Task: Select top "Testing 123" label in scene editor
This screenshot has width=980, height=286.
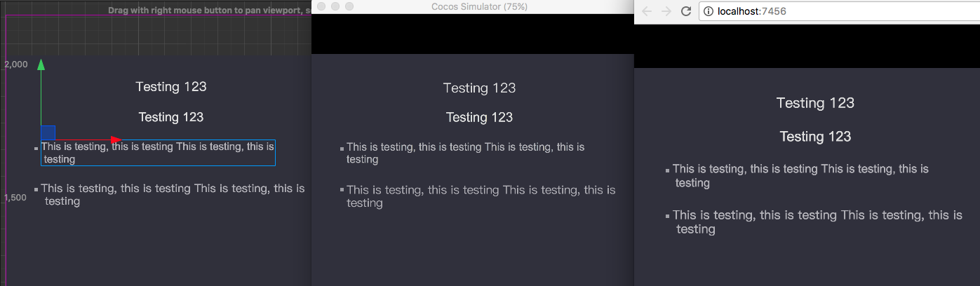Action: pyautogui.click(x=171, y=87)
